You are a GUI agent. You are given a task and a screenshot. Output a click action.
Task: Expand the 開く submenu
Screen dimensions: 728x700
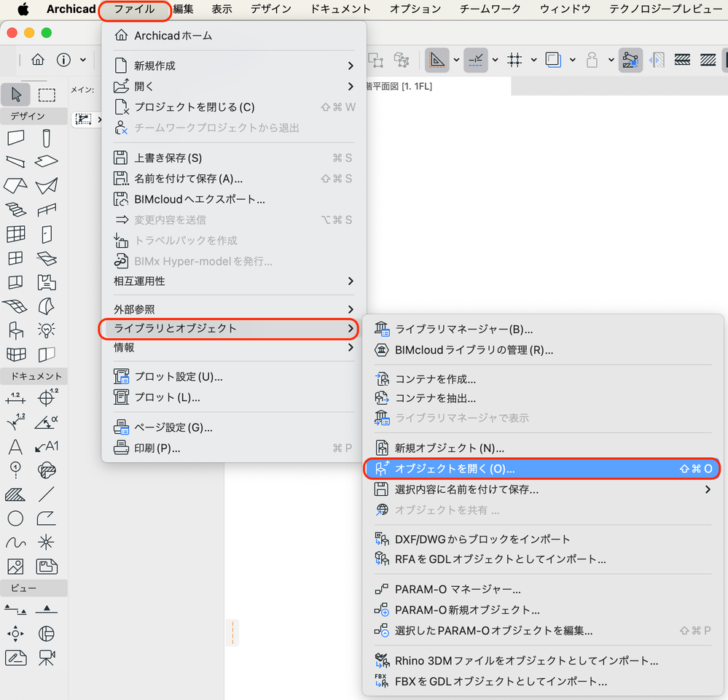(x=234, y=86)
